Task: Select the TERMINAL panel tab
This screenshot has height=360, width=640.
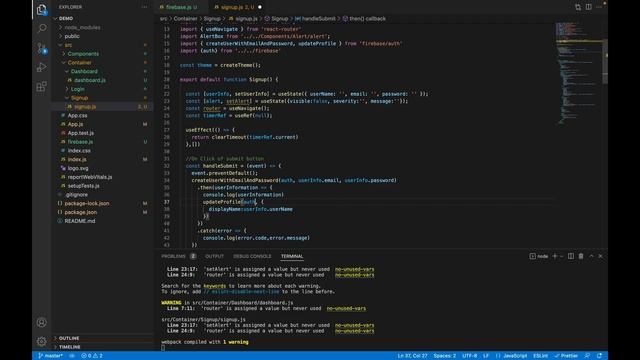Action: pos(292,256)
